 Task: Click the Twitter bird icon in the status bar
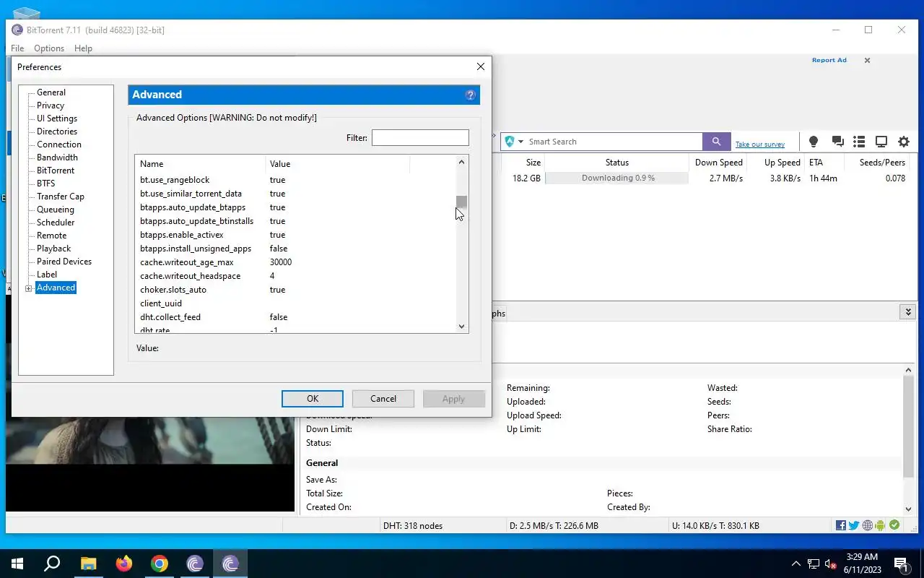pos(854,525)
